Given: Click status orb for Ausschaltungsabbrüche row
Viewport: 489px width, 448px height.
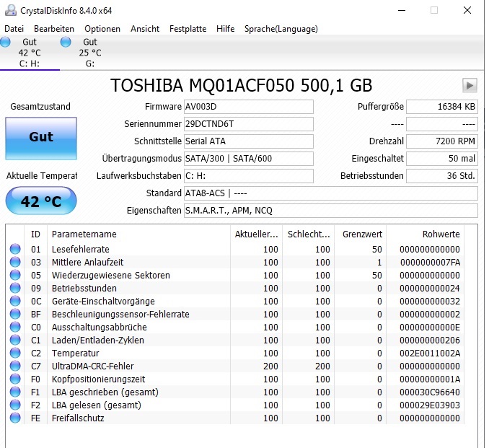Looking at the screenshot, I should (x=15, y=327).
